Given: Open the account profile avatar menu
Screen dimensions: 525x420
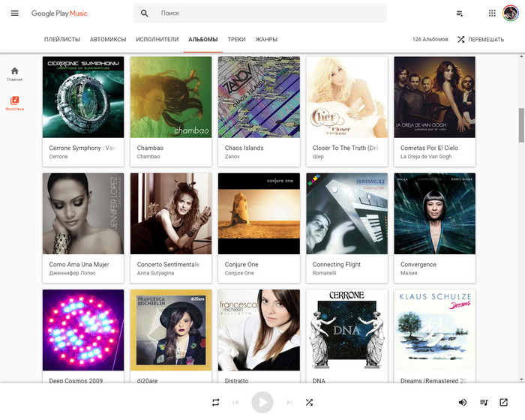Looking at the screenshot, I should tap(511, 13).
